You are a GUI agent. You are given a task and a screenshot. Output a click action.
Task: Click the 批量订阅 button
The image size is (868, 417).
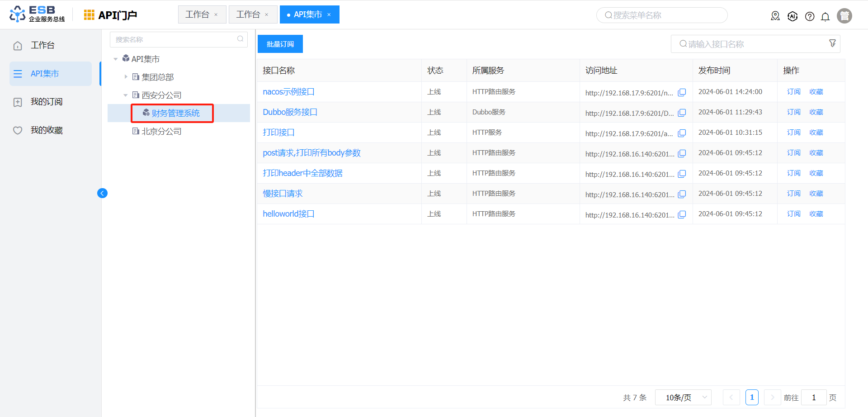(x=280, y=44)
